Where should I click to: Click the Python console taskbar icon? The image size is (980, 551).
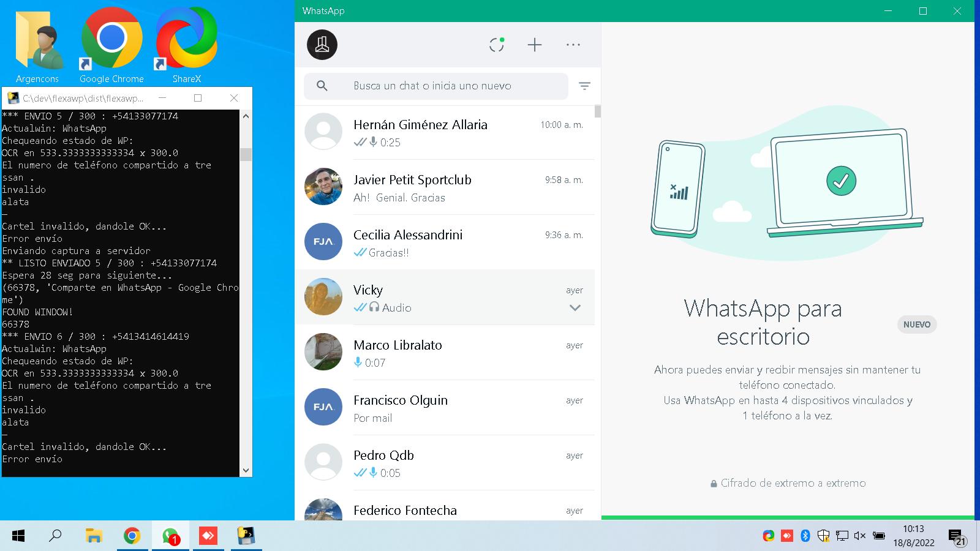[x=246, y=536]
